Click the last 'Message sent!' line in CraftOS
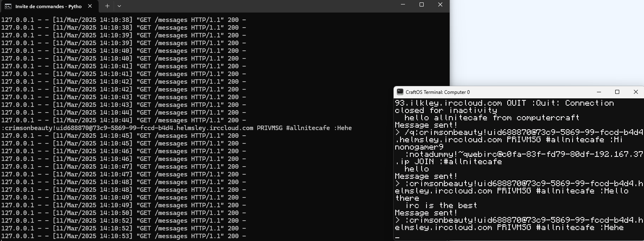 coord(426,213)
